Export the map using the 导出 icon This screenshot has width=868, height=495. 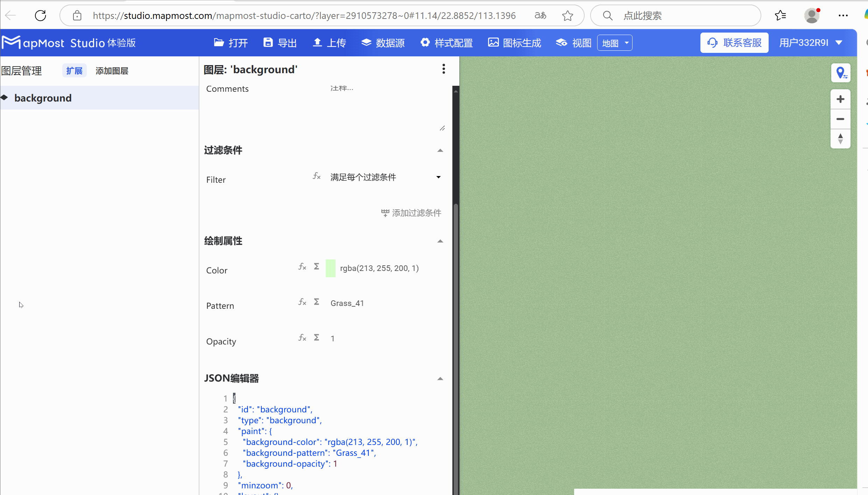pos(279,42)
